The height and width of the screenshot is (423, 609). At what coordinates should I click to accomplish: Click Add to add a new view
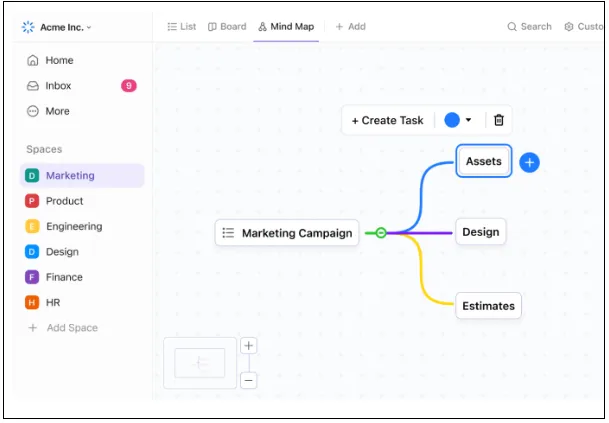click(350, 26)
